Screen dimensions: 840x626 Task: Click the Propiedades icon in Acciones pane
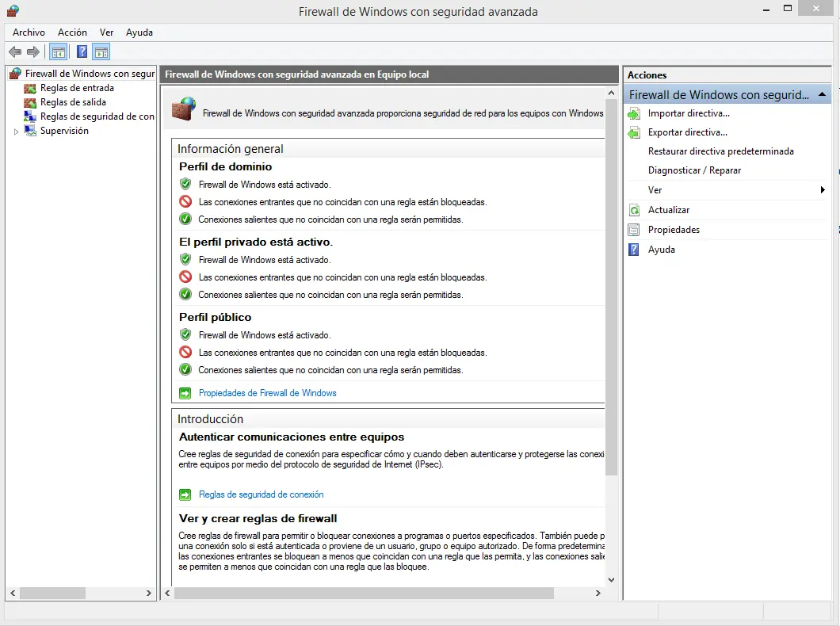pos(634,230)
